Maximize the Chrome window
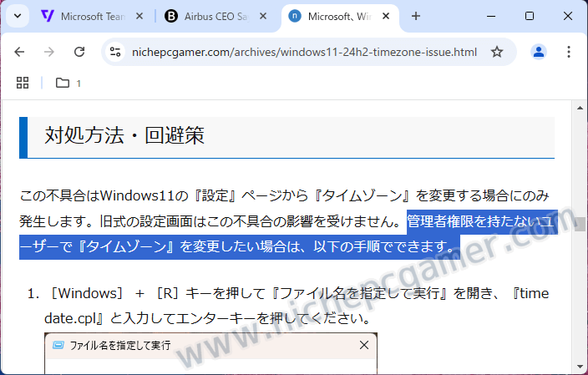 tap(530, 16)
